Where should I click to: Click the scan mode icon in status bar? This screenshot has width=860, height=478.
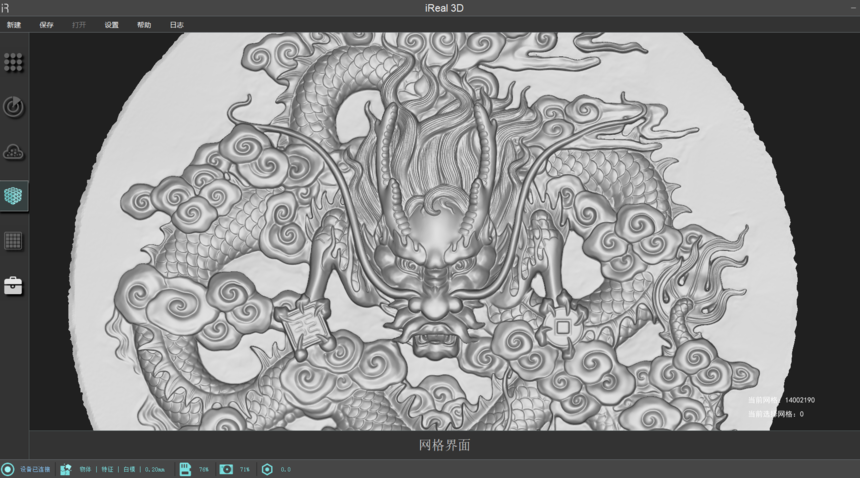pyautogui.click(x=66, y=469)
